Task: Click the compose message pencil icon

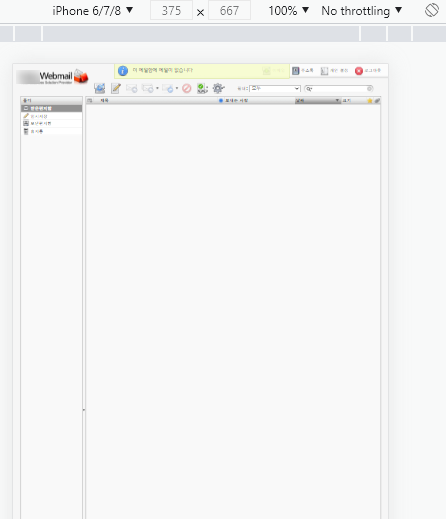Action: click(116, 88)
